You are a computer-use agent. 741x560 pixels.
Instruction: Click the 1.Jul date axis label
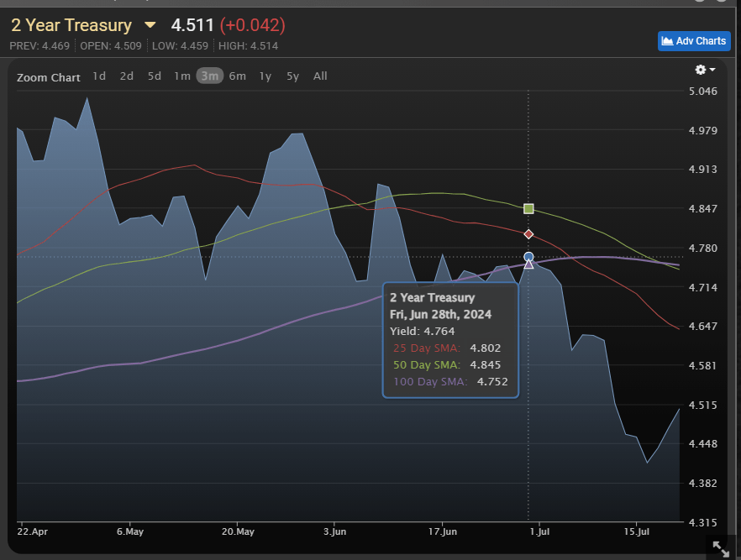tap(538, 531)
